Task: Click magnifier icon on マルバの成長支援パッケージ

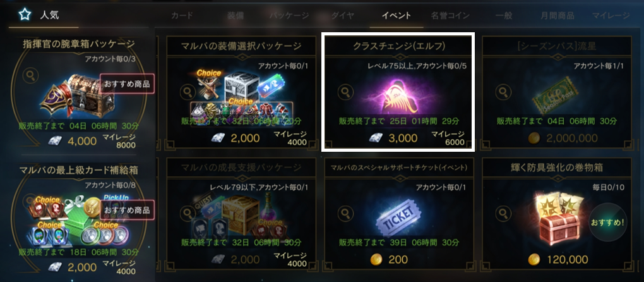Action: 188,212
